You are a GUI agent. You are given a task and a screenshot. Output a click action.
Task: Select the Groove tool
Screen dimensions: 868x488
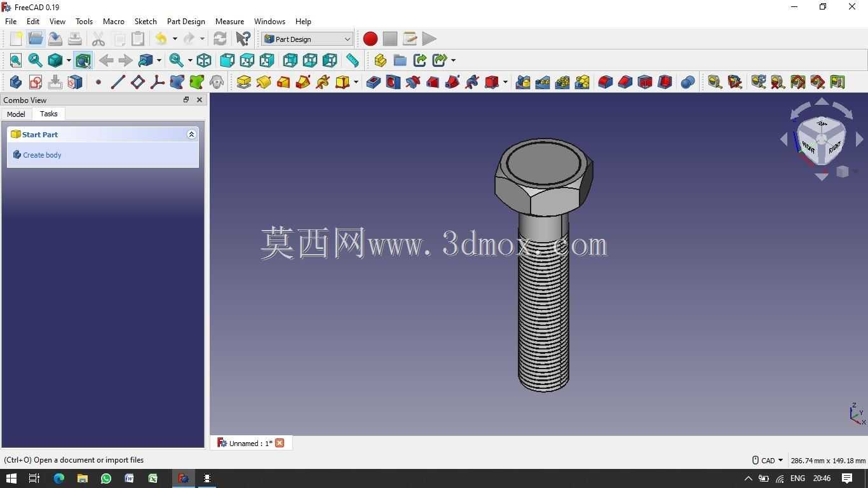413,82
